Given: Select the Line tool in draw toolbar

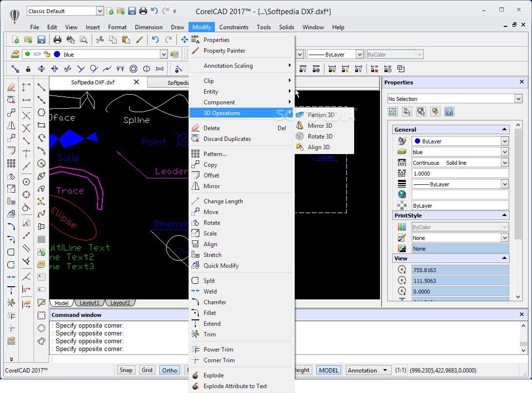Looking at the screenshot, I should 41,87.
